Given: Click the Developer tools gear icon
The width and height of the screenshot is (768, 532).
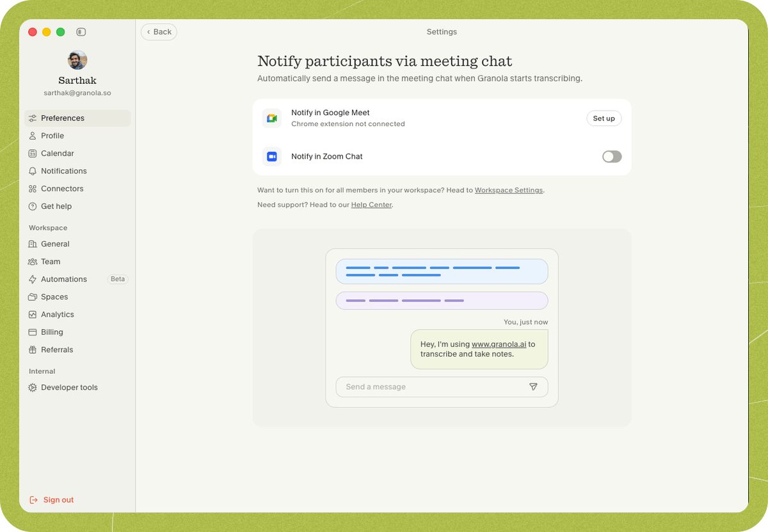Looking at the screenshot, I should [x=33, y=387].
